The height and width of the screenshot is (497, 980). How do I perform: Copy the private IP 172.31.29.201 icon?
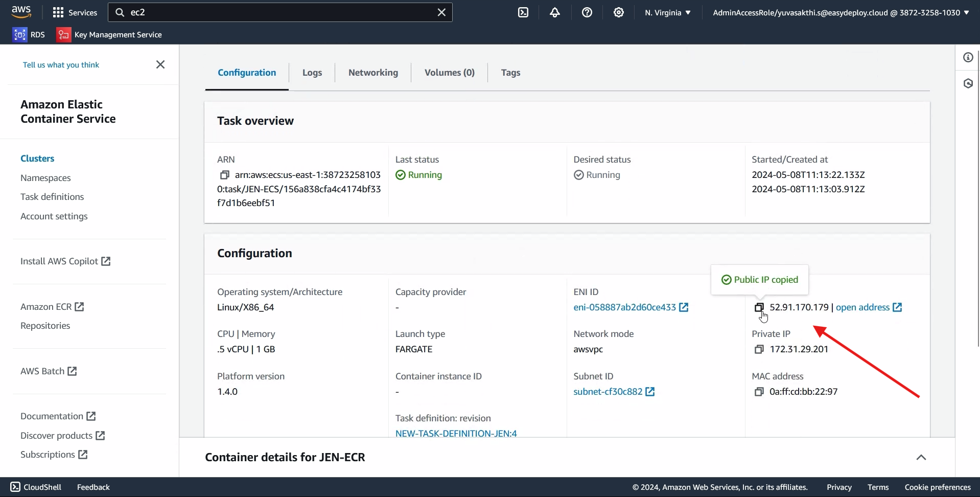(x=759, y=349)
